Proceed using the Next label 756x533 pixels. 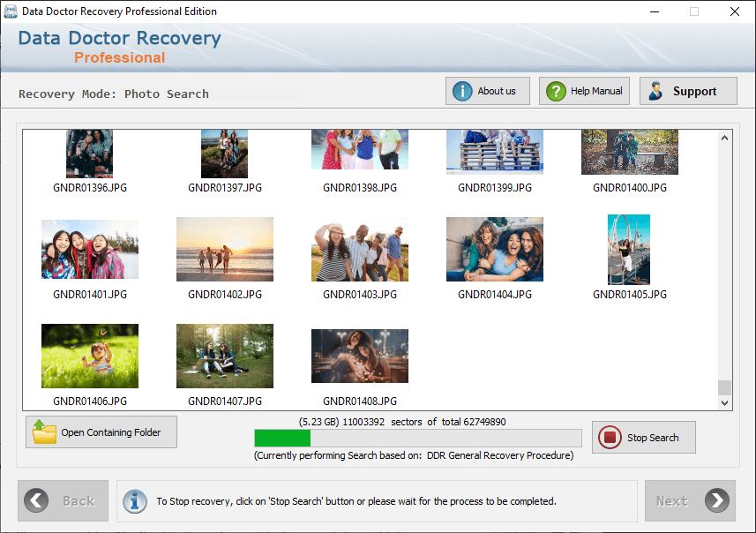click(671, 501)
